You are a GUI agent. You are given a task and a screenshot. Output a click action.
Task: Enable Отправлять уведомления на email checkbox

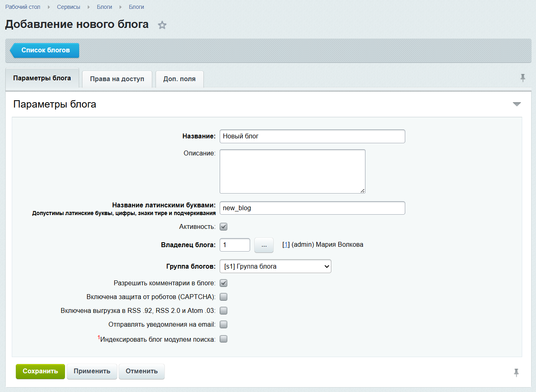point(223,325)
